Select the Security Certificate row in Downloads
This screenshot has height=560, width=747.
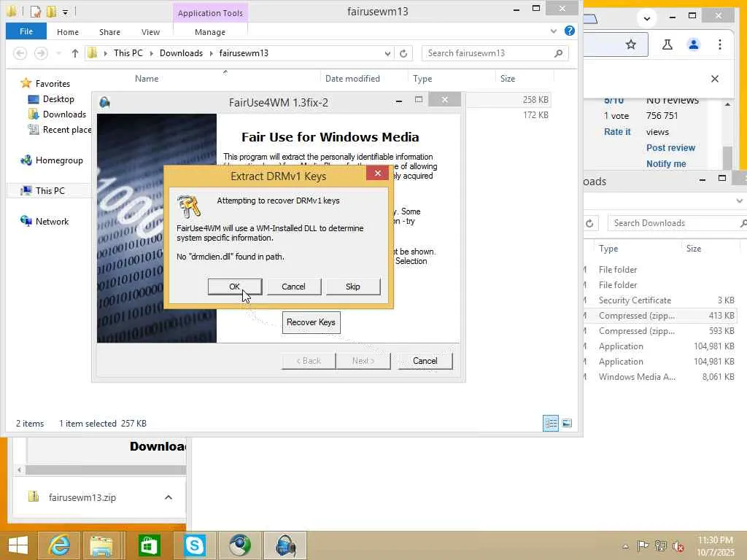click(659, 300)
